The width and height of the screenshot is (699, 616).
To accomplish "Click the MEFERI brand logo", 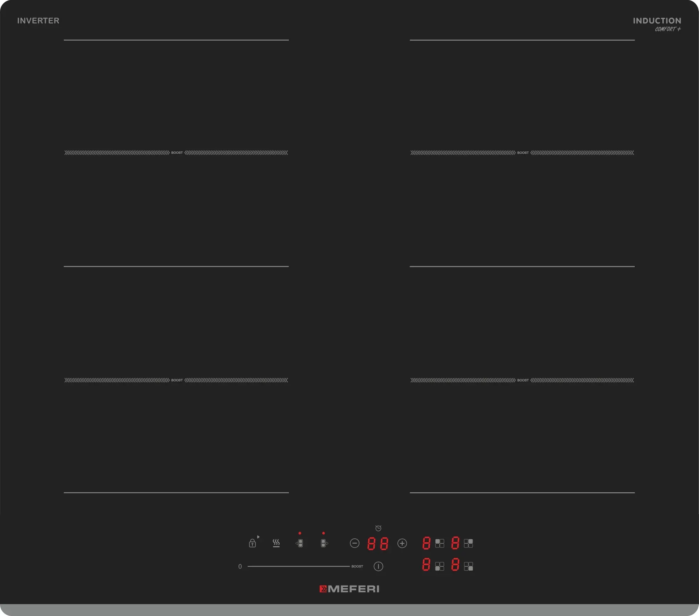I will pyautogui.click(x=349, y=589).
